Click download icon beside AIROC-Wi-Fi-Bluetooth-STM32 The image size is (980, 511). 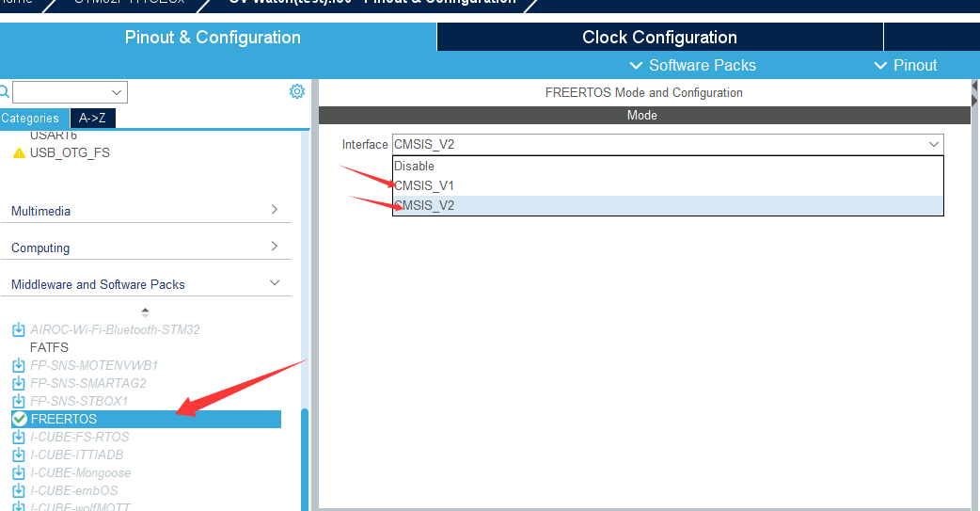point(18,329)
